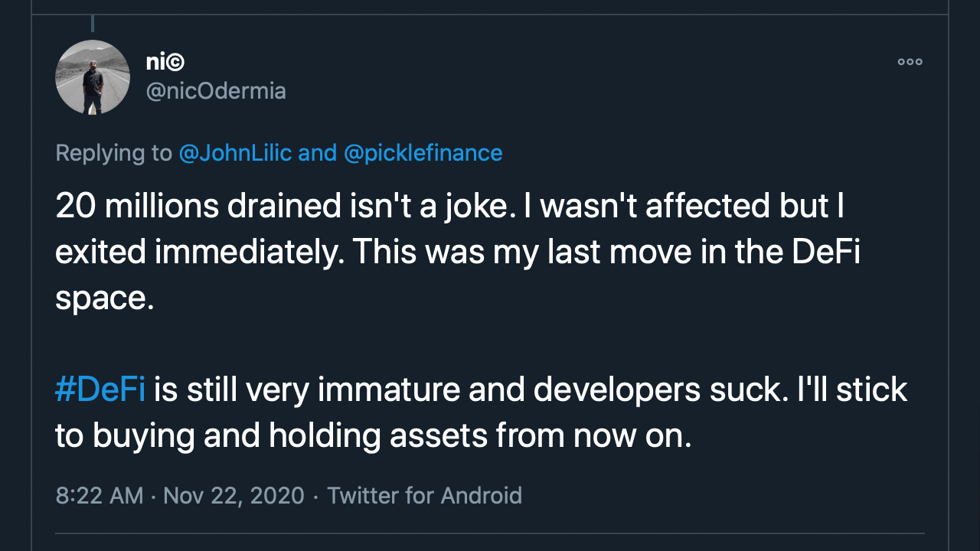Click the @nicOdermia handle
Viewport: 980px width, 551px height.
coord(216,92)
